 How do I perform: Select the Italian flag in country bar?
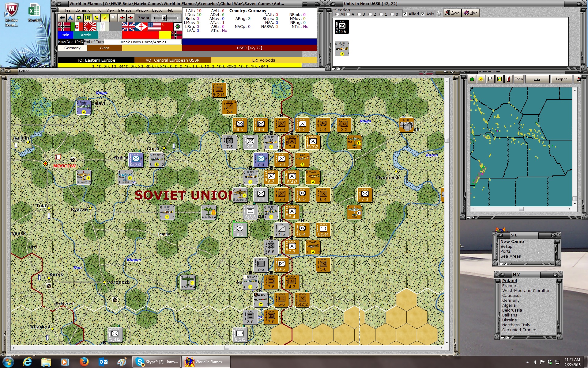tap(77, 27)
